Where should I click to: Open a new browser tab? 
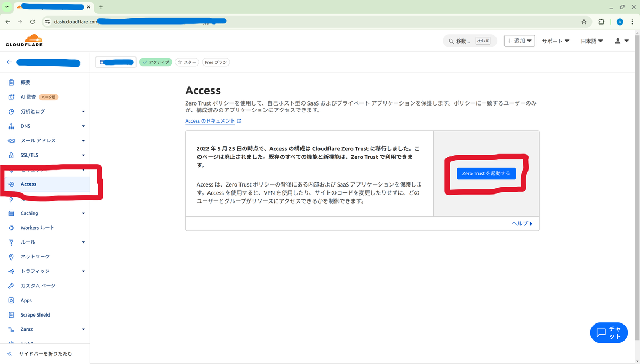pos(101,7)
